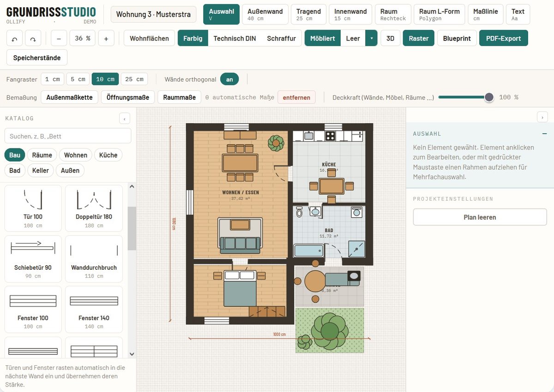Adjust the Deckkraft opacity slider handle
The image size is (554, 392).
pyautogui.click(x=489, y=97)
